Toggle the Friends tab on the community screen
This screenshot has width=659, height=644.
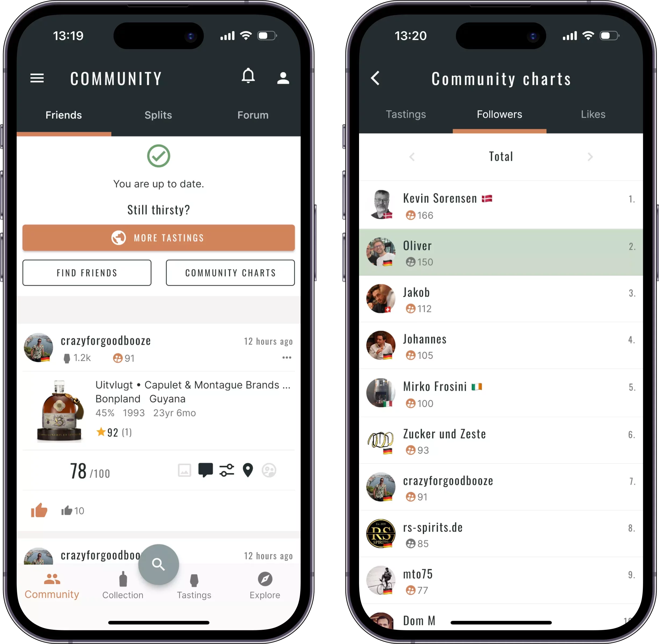pyautogui.click(x=64, y=115)
